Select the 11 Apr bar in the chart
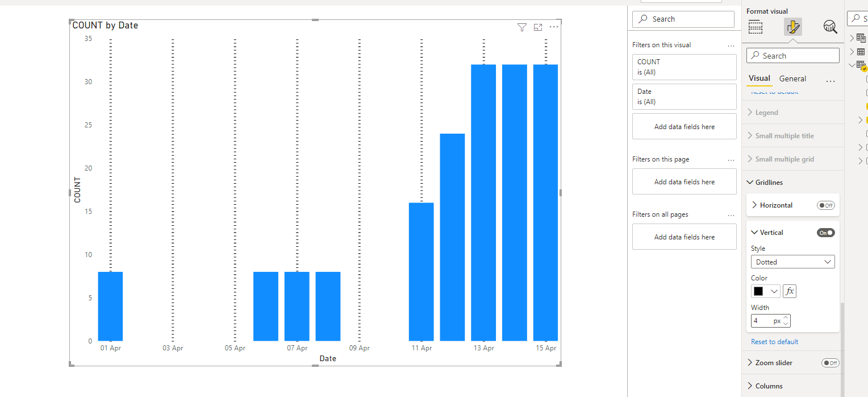Image resolution: width=868 pixels, height=397 pixels. 422,271
